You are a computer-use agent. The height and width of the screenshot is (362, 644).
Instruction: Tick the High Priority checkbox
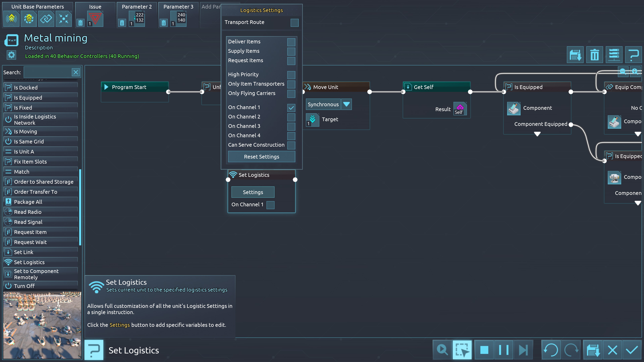[x=291, y=75]
